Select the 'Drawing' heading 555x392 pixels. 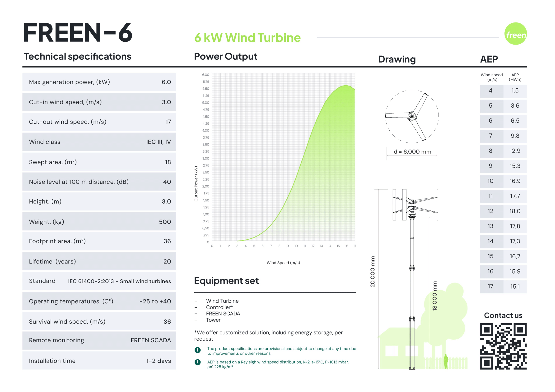tap(397, 59)
